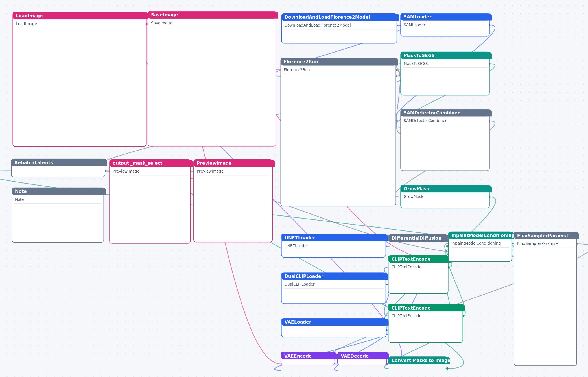Click the Note node title bar
The height and width of the screenshot is (377, 588).
(x=59, y=191)
